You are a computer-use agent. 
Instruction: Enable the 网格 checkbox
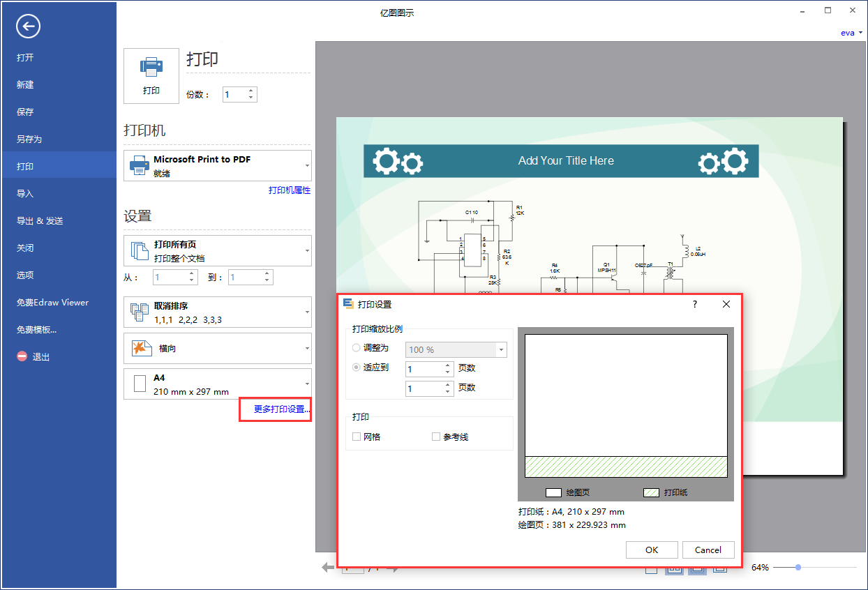pyautogui.click(x=357, y=437)
